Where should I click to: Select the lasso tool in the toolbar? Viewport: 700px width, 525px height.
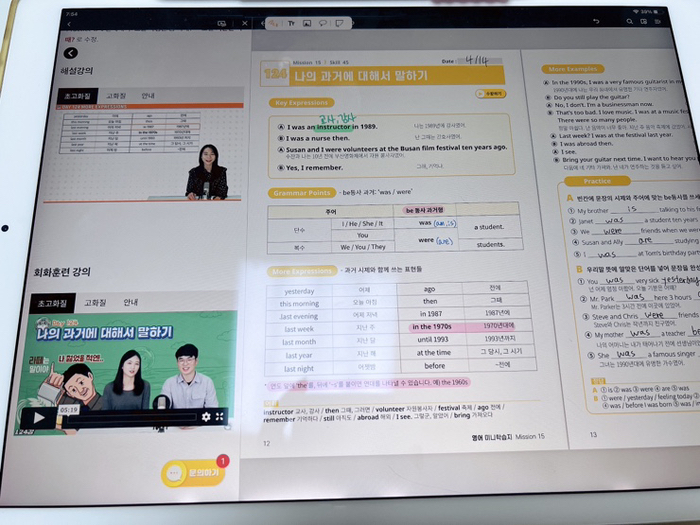(322, 23)
